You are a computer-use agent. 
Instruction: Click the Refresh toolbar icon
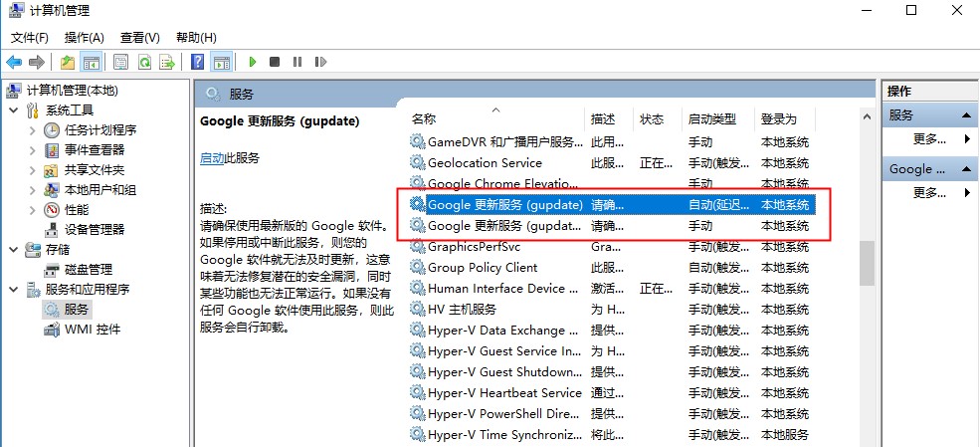click(x=144, y=62)
